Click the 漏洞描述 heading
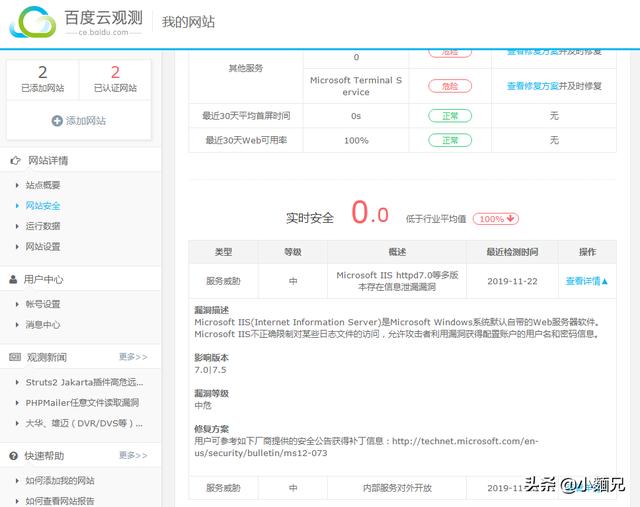 (211, 310)
